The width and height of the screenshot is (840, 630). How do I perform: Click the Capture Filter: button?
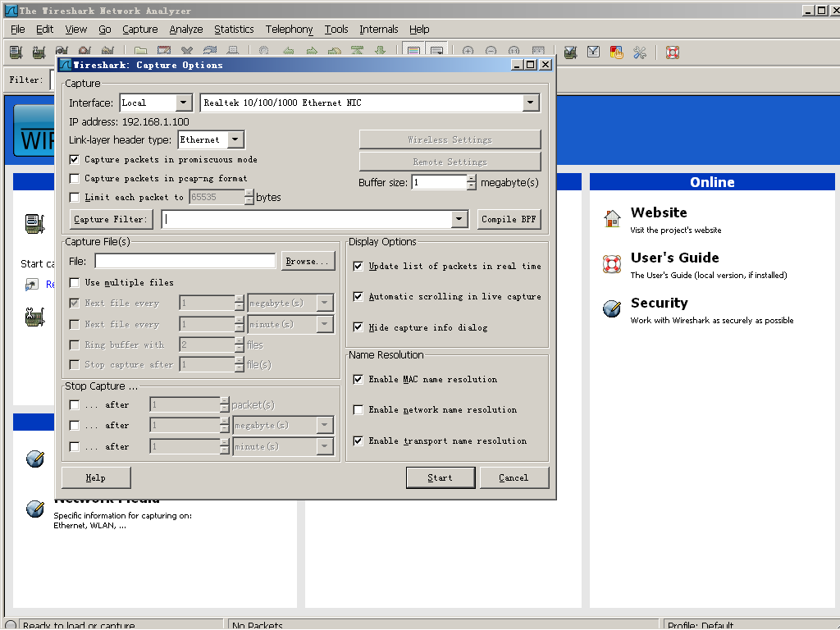click(112, 219)
